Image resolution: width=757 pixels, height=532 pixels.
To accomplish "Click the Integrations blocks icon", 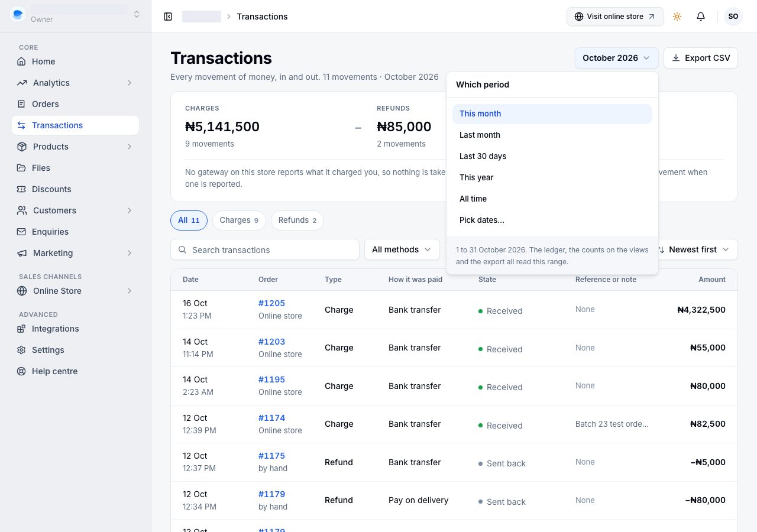I will click(21, 329).
